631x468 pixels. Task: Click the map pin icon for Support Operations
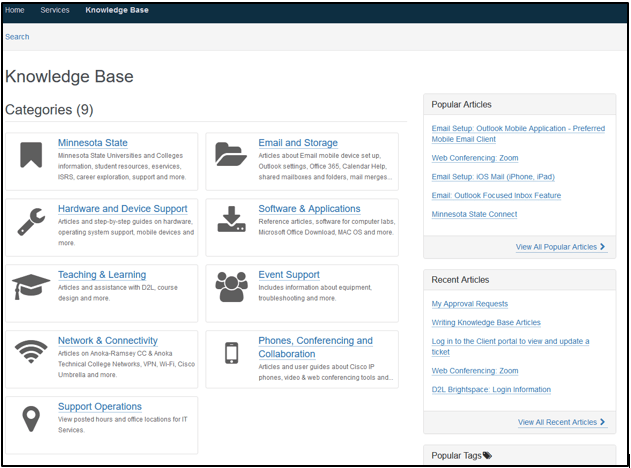(31, 419)
